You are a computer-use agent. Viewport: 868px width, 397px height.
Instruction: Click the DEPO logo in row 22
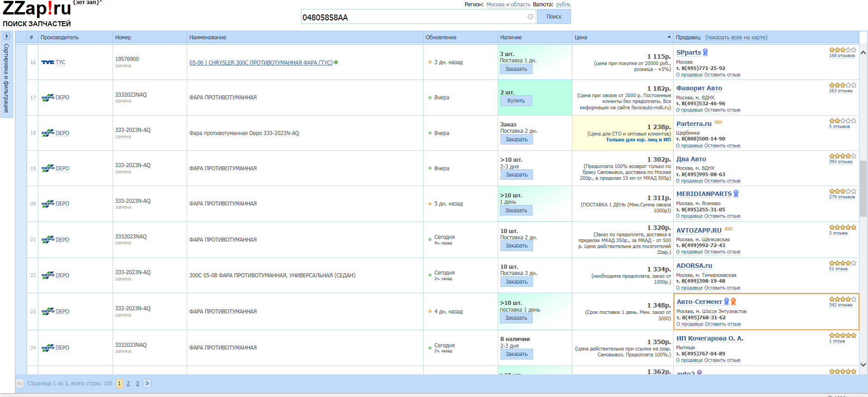pos(48,276)
